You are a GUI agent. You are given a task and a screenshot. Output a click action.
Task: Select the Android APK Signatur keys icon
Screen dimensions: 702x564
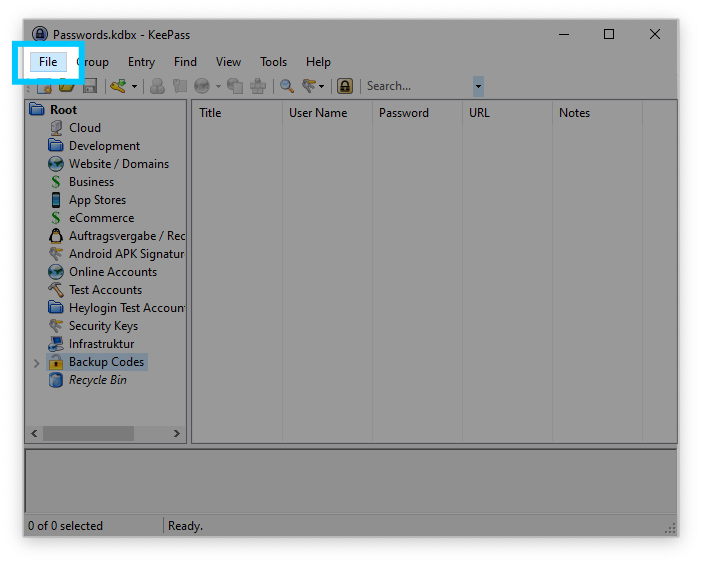tap(56, 254)
